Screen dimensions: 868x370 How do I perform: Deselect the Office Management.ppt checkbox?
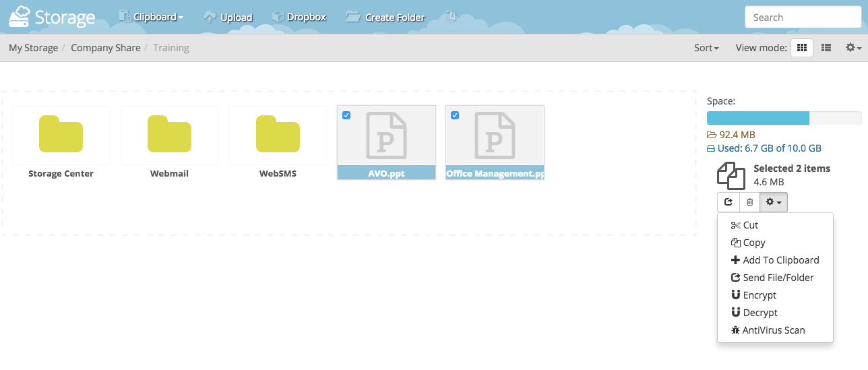pos(455,115)
